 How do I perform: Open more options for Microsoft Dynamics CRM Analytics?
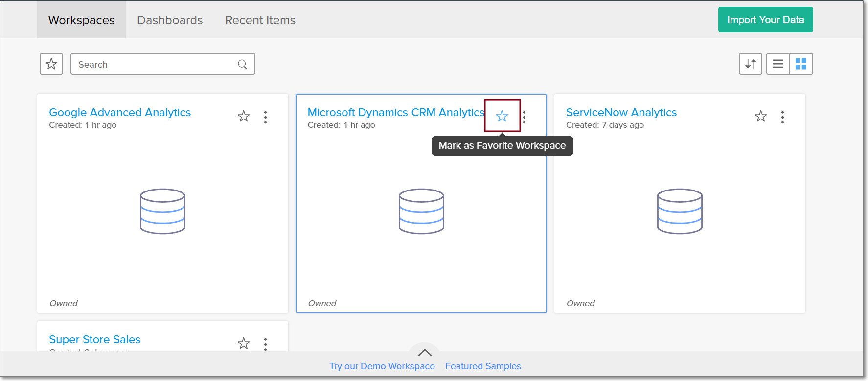tap(525, 117)
